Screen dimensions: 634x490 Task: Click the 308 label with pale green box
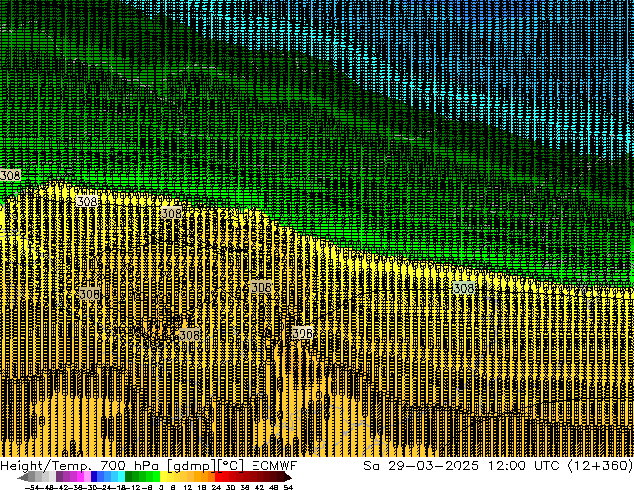tap(463, 288)
